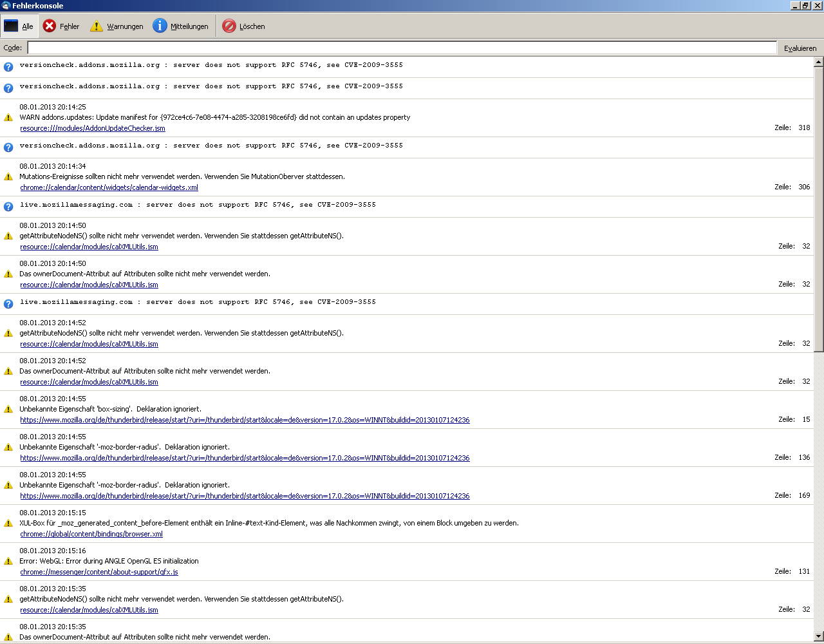Viewport: 824px width, 644px height.
Task: Click warning icon beside WebGL ANGLE error
Action: click(8, 562)
